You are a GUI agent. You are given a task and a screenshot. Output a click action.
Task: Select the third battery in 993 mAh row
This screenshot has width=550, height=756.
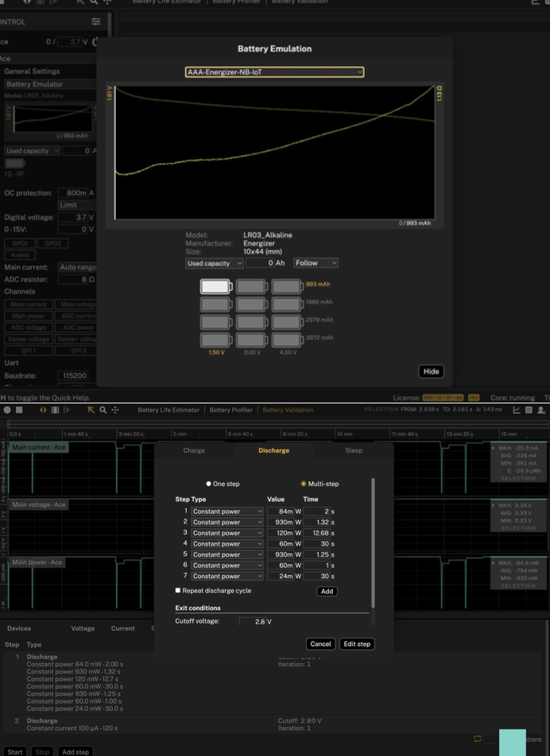pos(287,287)
